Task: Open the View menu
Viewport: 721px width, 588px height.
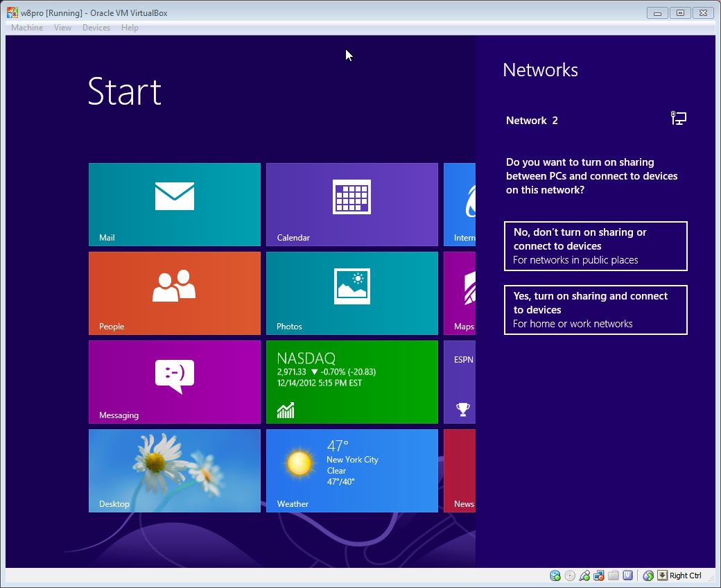Action: pos(62,28)
